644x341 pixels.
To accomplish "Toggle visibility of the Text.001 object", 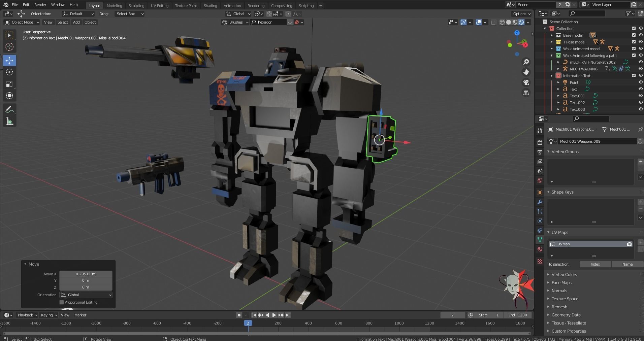I will pyautogui.click(x=640, y=96).
